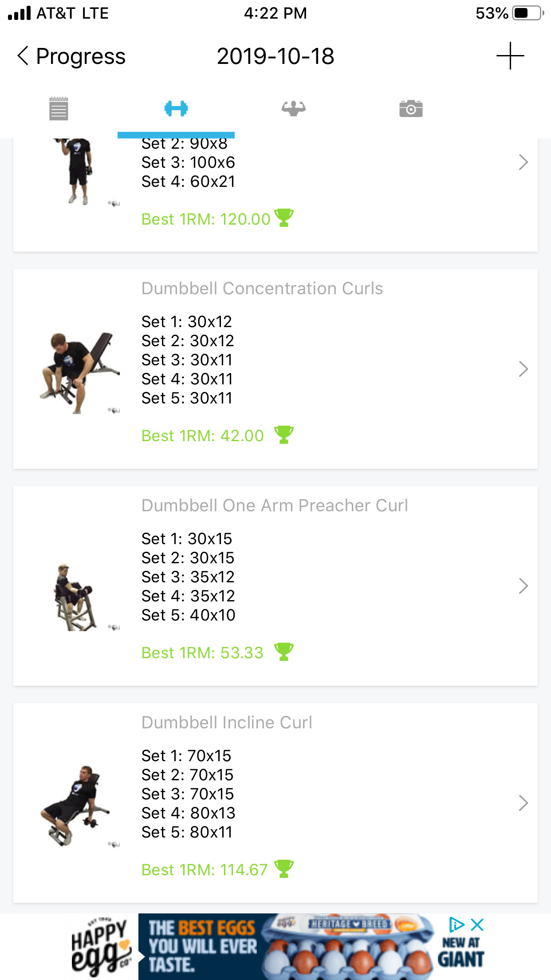Tap the Dumbbell Concentration Curls exercise thumbnail

pyautogui.click(x=79, y=373)
